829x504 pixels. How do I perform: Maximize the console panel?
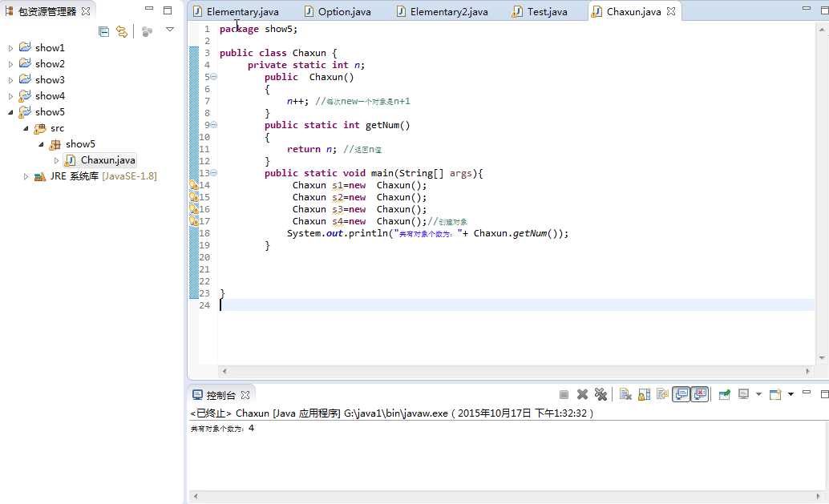[824, 394]
